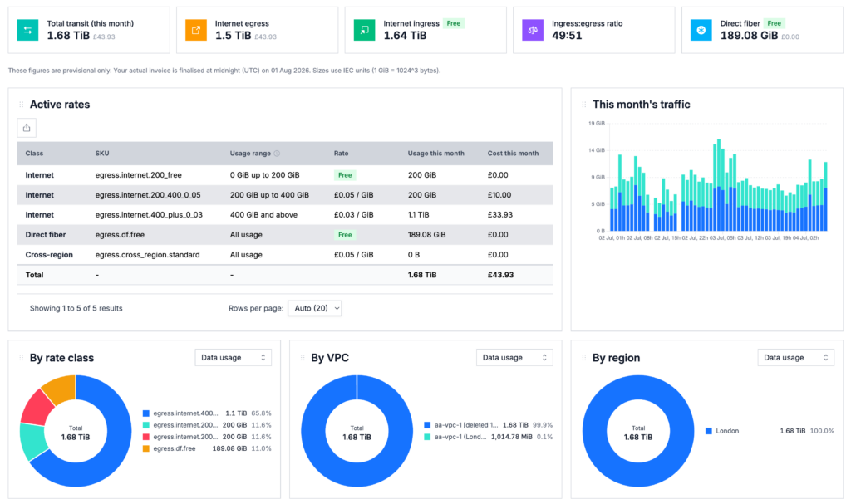Click the export icon under Active rates
Image resolution: width=851 pixels, height=504 pixels.
pyautogui.click(x=27, y=128)
